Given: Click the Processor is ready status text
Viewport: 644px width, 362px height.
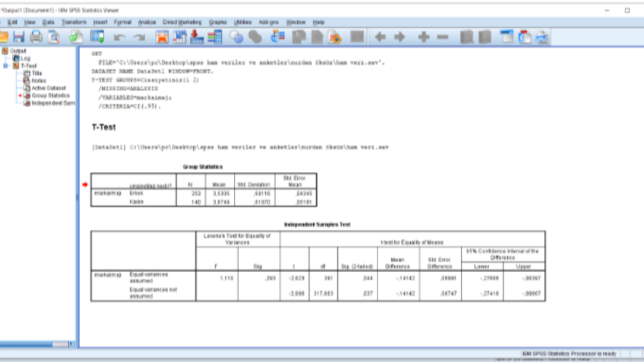Looking at the screenshot, I should (x=569, y=353).
